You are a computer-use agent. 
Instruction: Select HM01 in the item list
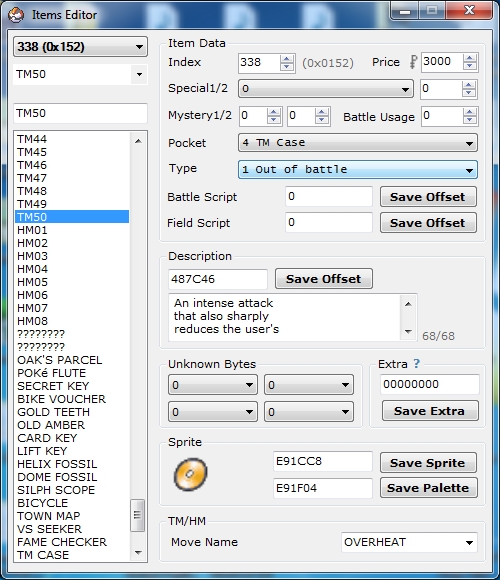72,230
